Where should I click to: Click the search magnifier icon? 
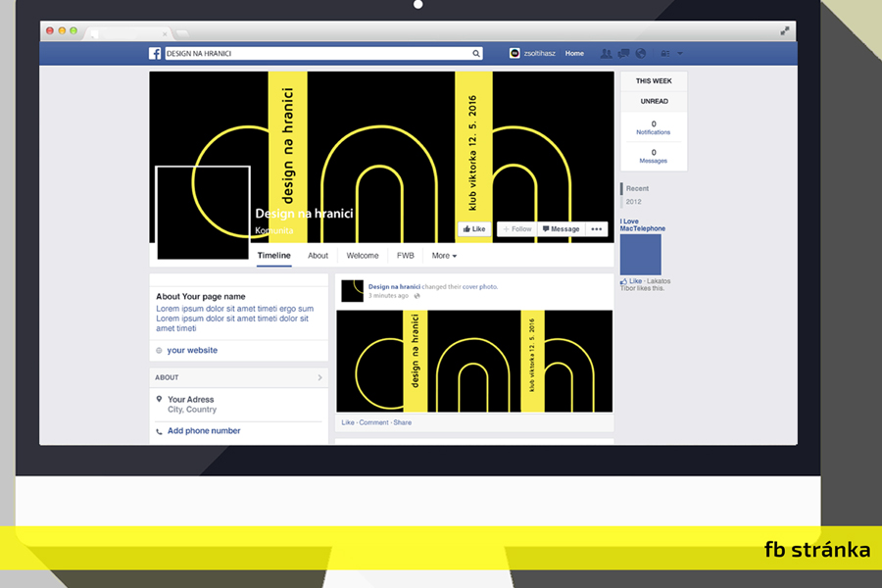pos(476,54)
